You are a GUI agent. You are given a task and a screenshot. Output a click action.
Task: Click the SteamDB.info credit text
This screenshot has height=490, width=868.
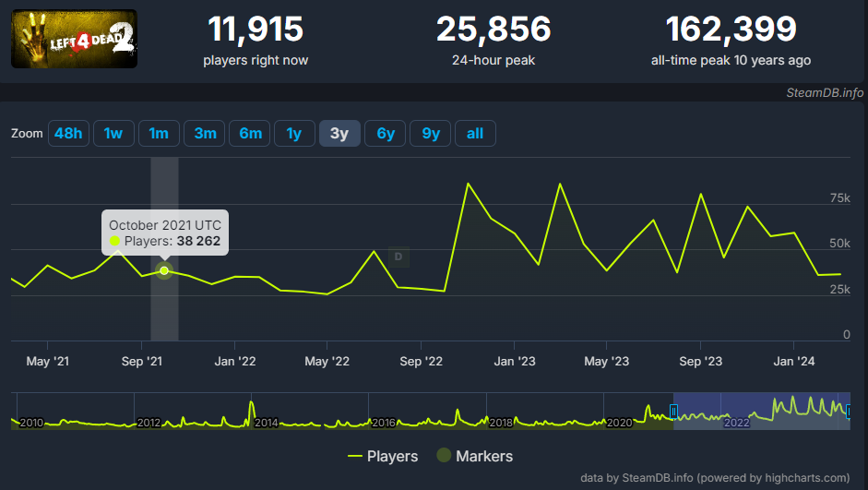tap(825, 92)
